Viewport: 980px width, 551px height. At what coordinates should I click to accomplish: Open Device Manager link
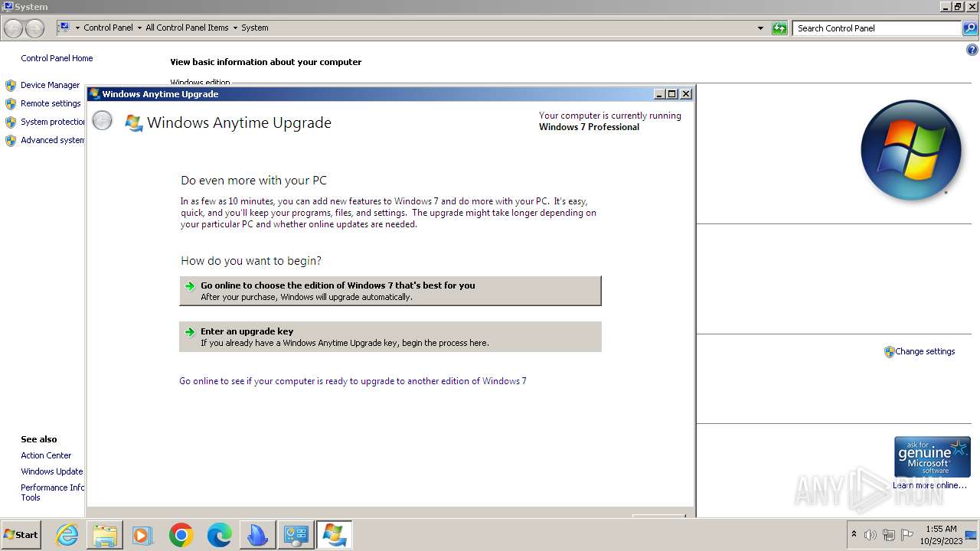[50, 85]
